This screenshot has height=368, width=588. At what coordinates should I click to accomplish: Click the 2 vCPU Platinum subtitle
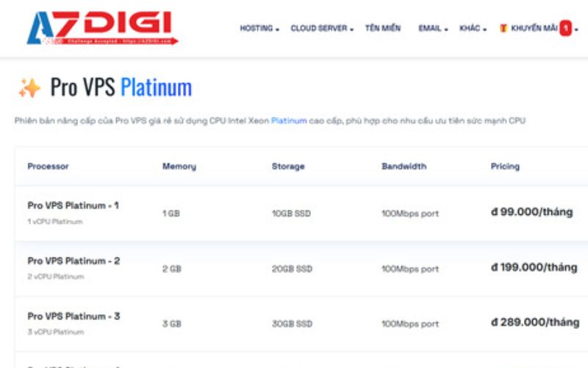pos(56,277)
